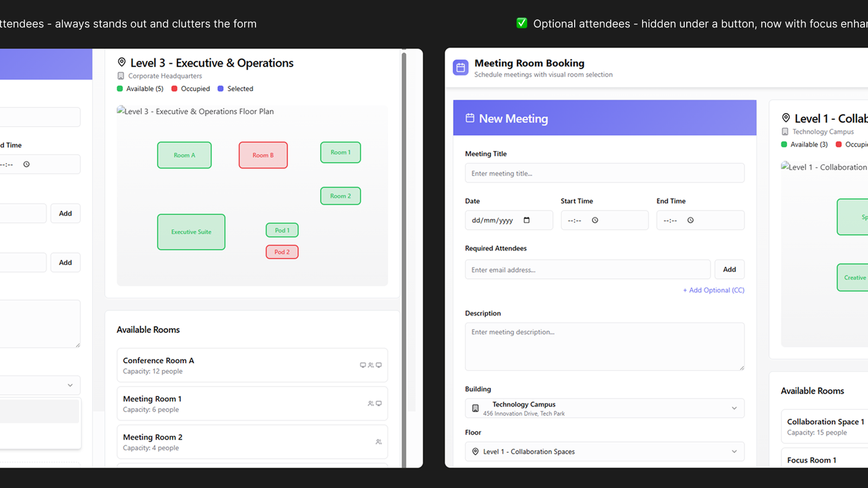Select Meeting Room 1 in Available Rooms list
The width and height of the screenshot is (868, 488).
pos(252,403)
